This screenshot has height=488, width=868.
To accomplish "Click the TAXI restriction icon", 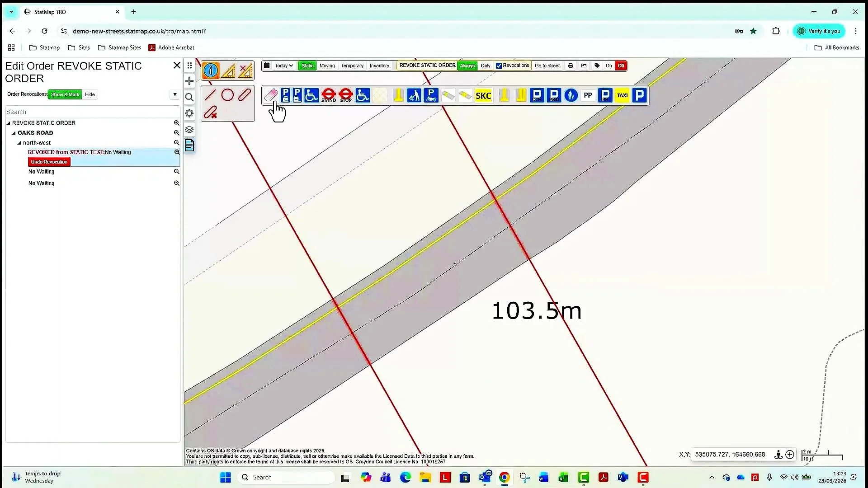I will coord(622,95).
